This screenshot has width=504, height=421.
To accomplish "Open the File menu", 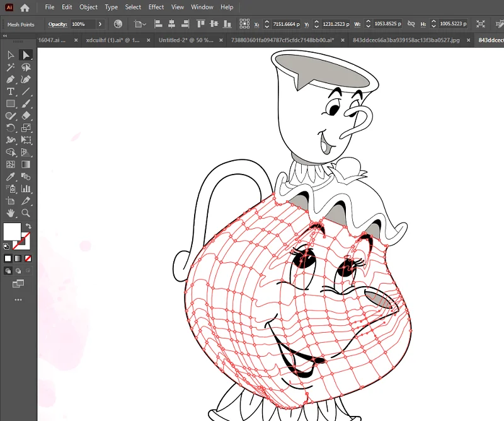I will [50, 7].
